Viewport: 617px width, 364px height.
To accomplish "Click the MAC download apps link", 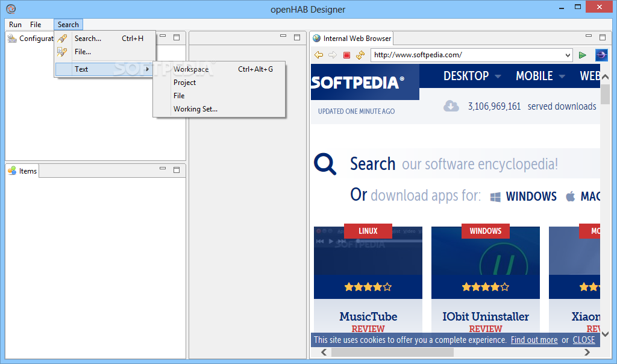I will pyautogui.click(x=583, y=196).
